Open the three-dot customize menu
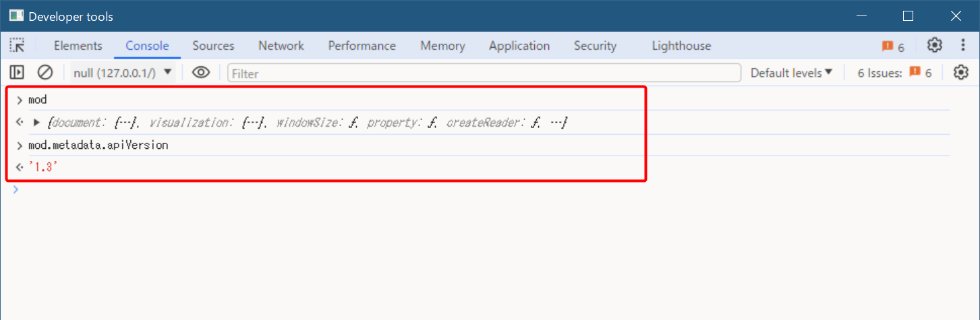This screenshot has width=980, height=320. (963, 46)
